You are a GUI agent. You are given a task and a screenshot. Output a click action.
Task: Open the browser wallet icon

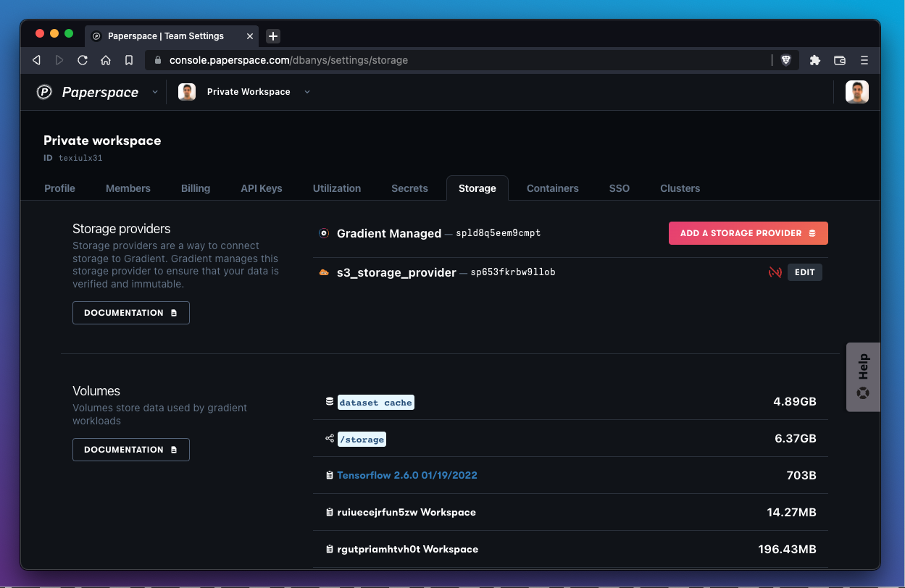coord(840,60)
